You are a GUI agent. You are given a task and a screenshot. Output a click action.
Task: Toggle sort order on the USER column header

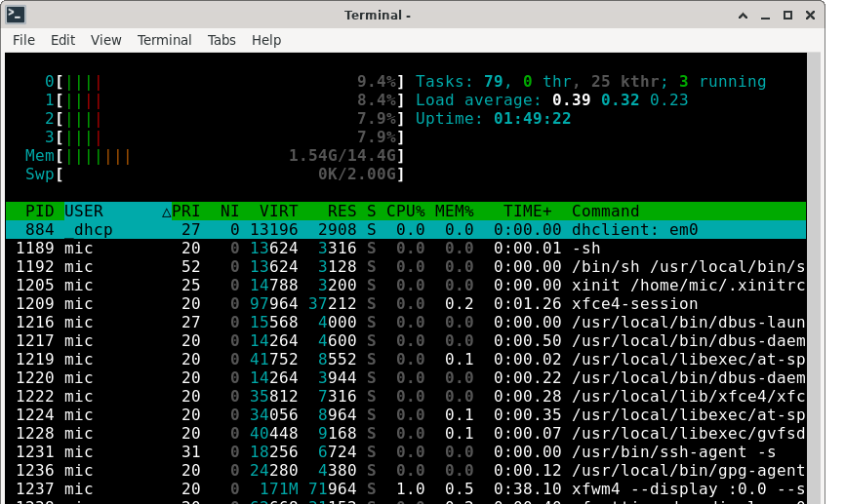coord(84,212)
